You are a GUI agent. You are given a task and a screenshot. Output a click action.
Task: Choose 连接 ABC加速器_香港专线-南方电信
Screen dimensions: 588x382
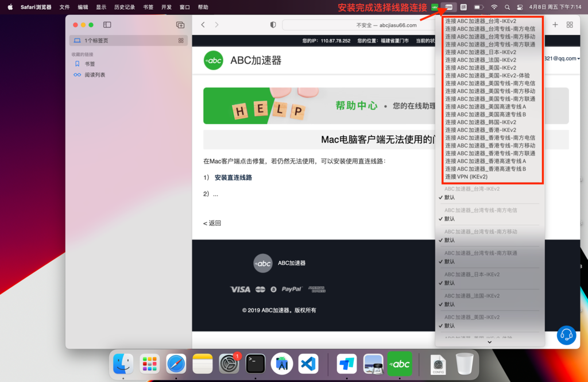(489, 138)
